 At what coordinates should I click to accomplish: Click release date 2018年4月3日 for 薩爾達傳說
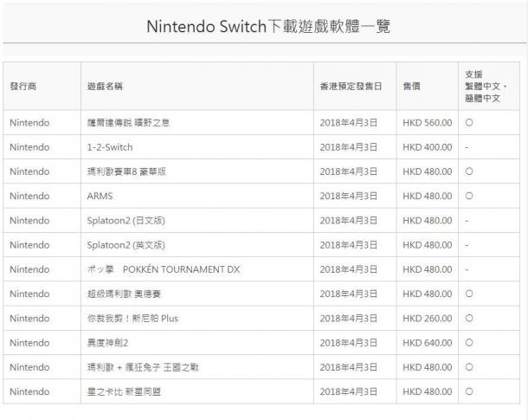pyautogui.click(x=349, y=123)
